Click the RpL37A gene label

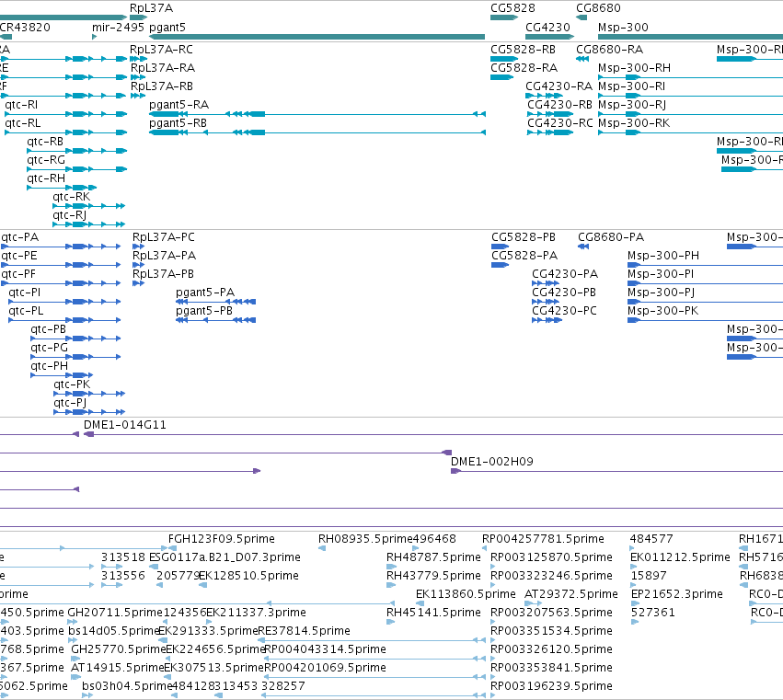coord(151,8)
